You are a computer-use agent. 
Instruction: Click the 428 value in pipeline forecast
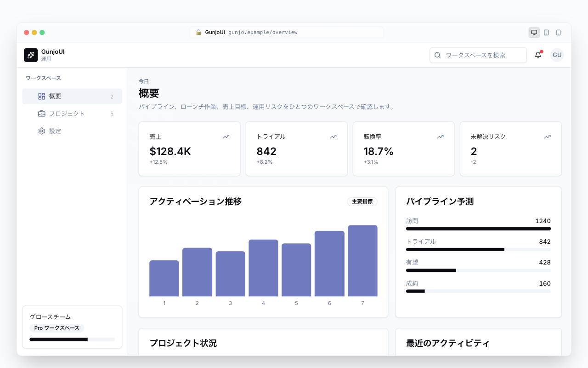click(x=545, y=262)
